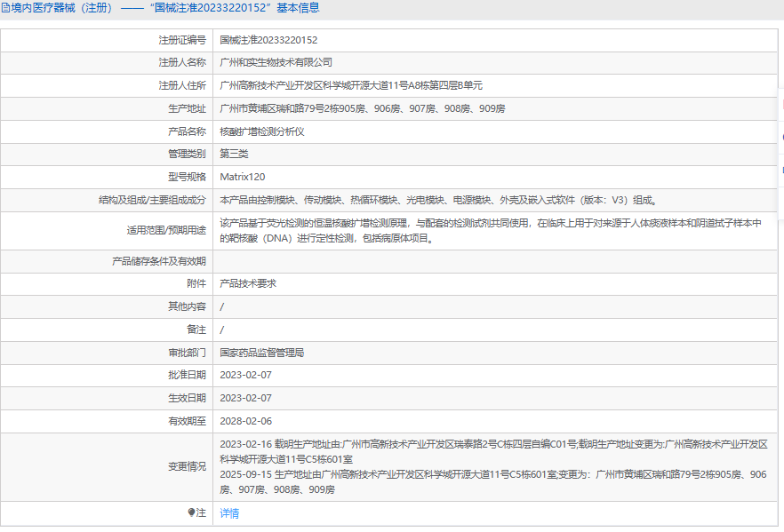Click registrant name 广州和实生物技术有限公司

[x=276, y=63]
